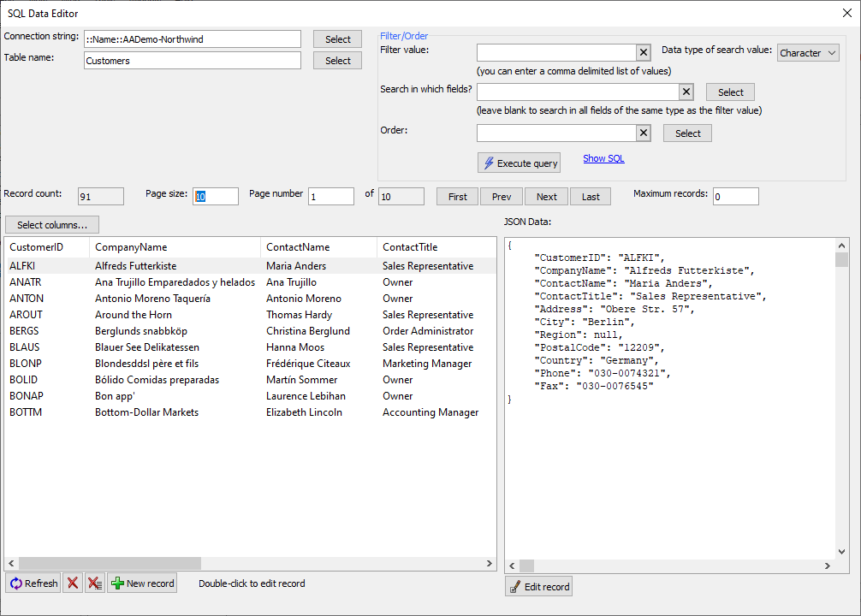Open the Show SQL link

603,158
